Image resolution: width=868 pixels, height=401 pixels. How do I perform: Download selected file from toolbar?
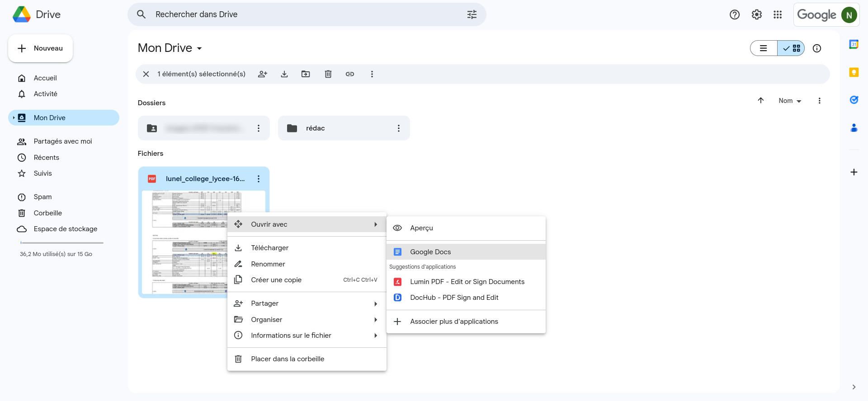[x=284, y=74]
